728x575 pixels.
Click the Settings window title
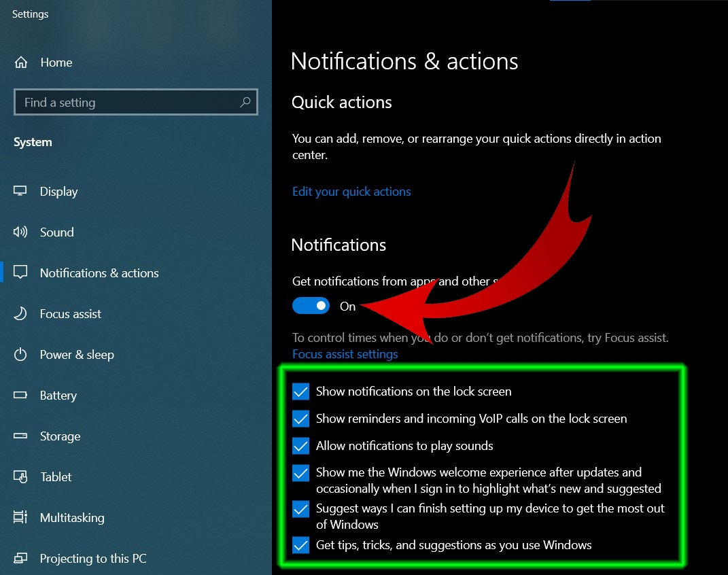coord(30,14)
